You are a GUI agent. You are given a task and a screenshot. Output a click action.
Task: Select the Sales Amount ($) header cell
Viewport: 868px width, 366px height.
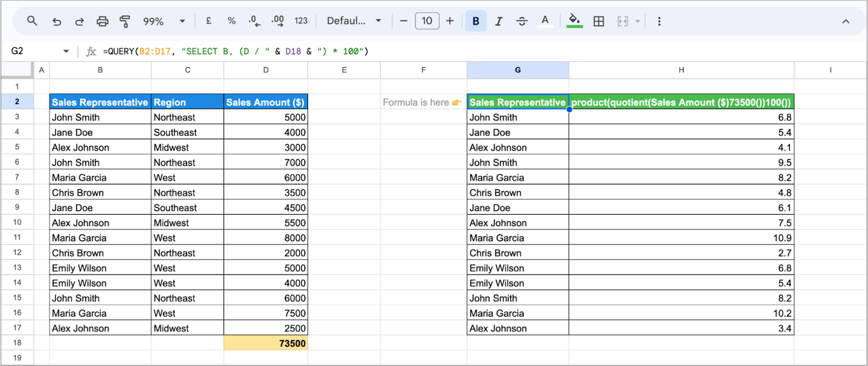point(266,102)
